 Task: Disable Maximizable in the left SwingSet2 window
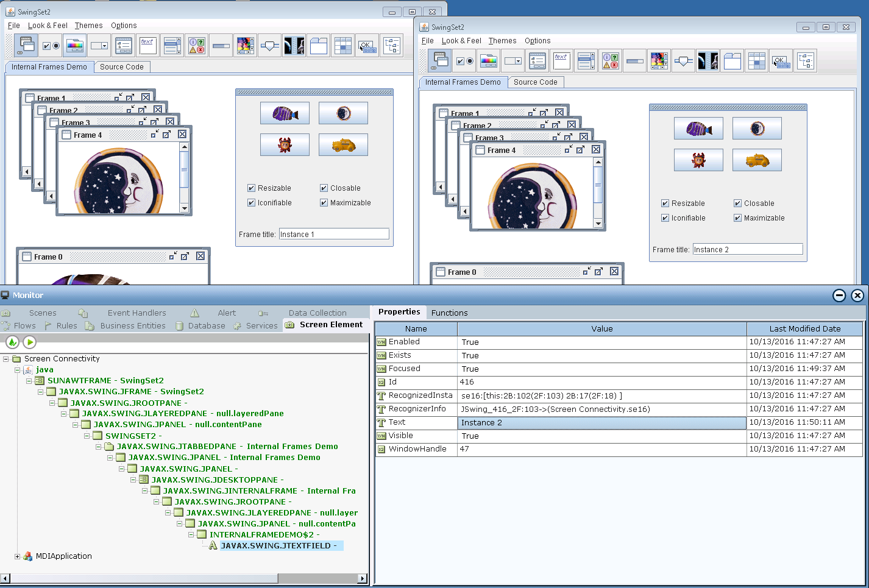(324, 203)
